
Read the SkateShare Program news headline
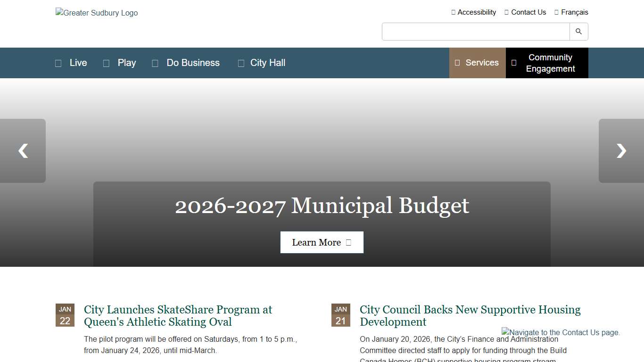coord(178,316)
